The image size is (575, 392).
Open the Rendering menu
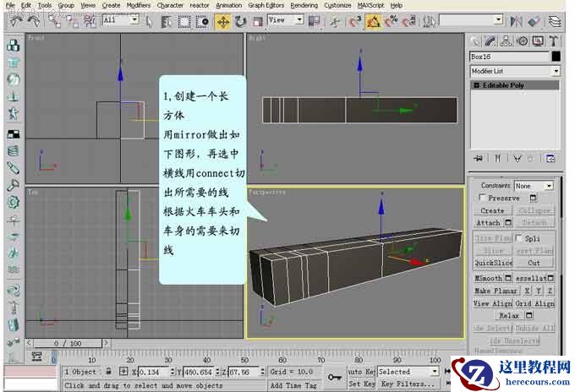[x=304, y=6]
